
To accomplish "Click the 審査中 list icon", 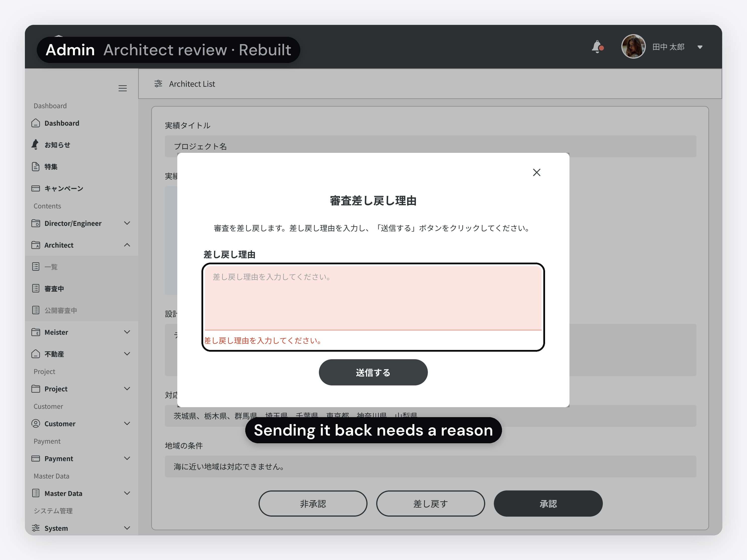I will click(35, 288).
